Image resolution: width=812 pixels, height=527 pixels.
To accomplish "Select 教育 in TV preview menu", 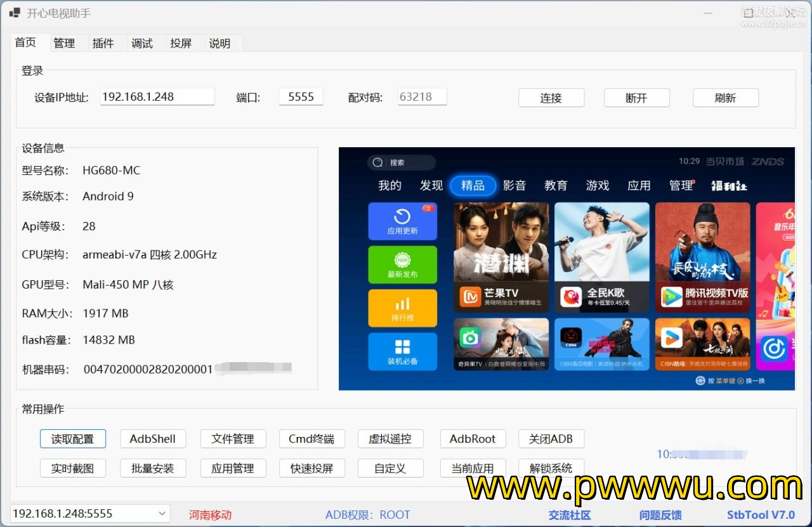I will [x=556, y=185].
